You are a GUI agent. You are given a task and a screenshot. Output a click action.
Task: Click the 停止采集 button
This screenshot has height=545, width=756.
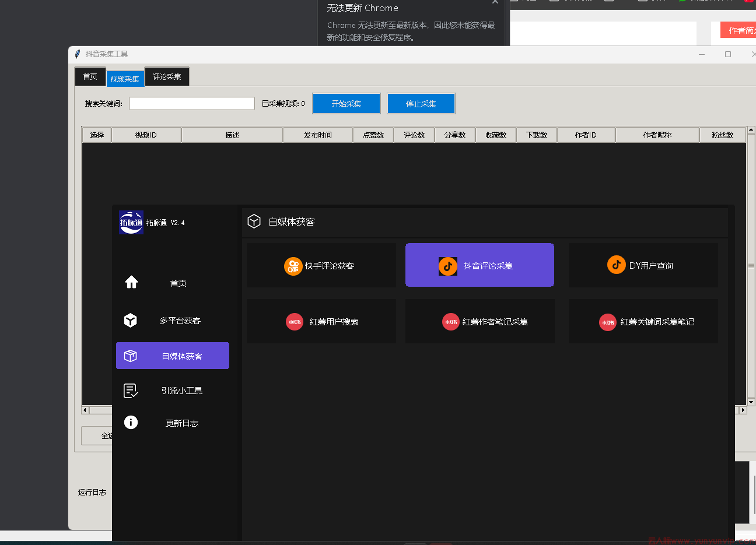point(421,104)
